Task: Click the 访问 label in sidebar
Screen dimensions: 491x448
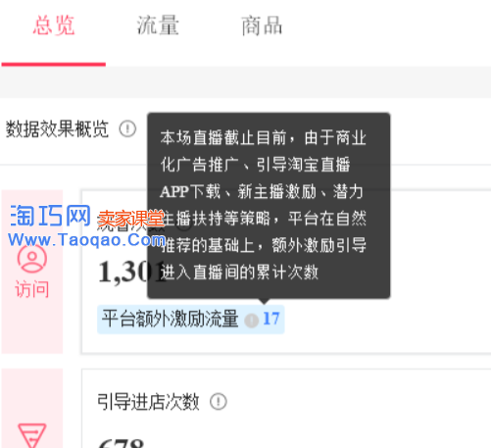Action: tap(32, 289)
